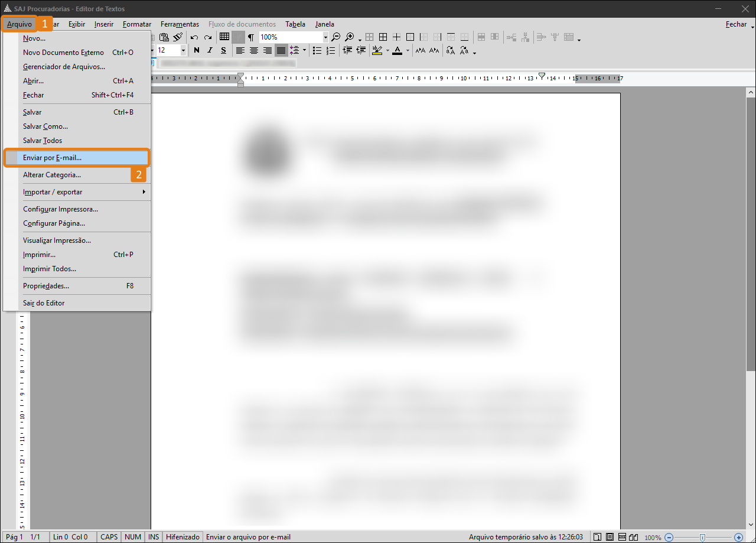Open the font size 12 dropdown
Screen dimensions: 756x543
coord(183,51)
